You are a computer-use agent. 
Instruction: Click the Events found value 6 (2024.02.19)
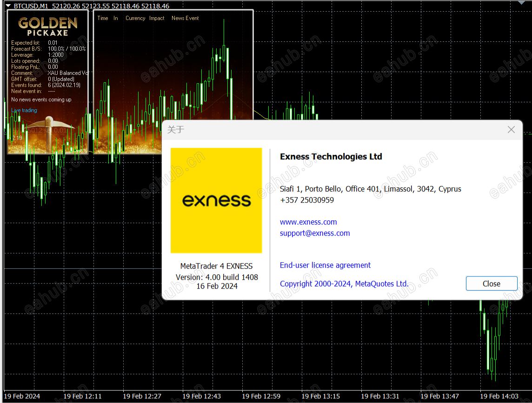[x=64, y=85]
